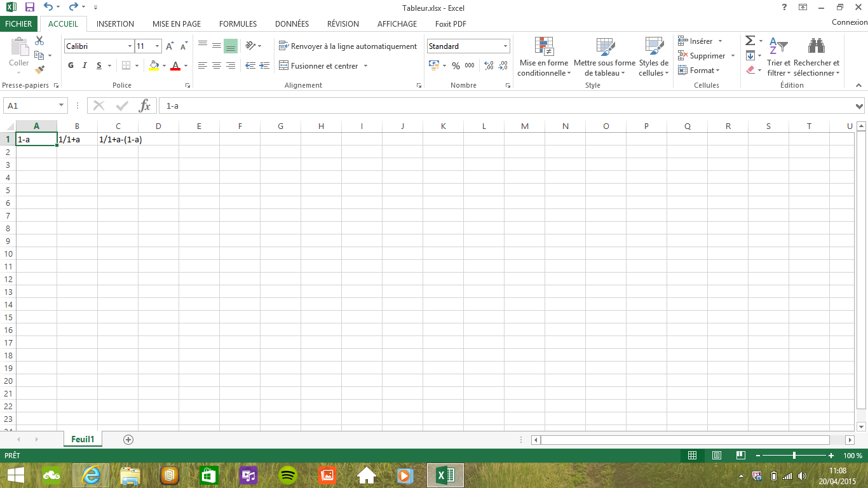Toggle italic formatting (I)

[x=85, y=65]
